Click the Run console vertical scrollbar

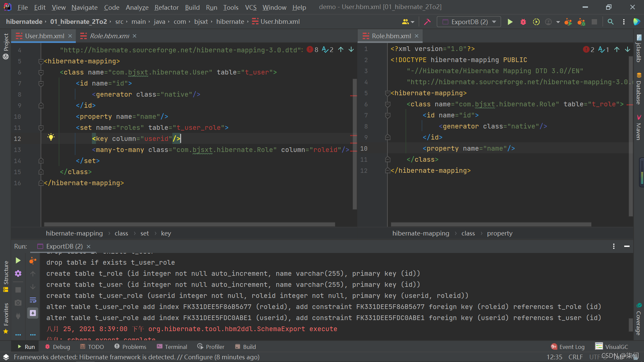pos(630,324)
